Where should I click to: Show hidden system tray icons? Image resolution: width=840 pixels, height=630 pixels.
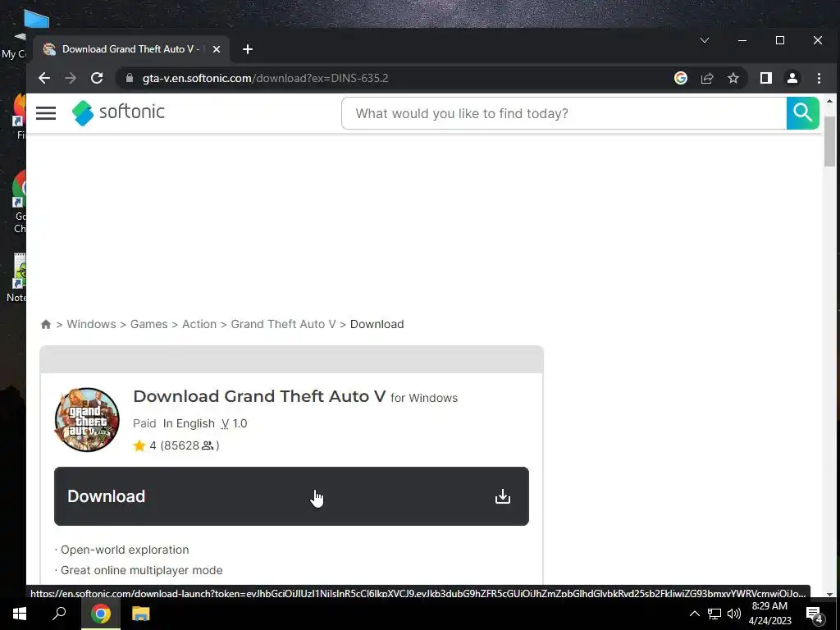point(694,614)
